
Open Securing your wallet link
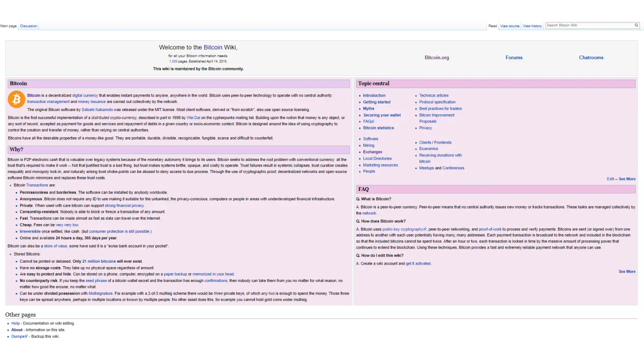(382, 115)
